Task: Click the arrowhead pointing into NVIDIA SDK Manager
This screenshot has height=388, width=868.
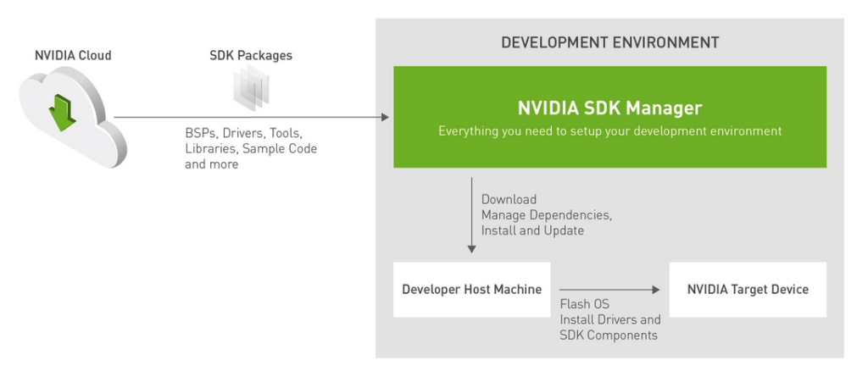Action: (x=384, y=117)
